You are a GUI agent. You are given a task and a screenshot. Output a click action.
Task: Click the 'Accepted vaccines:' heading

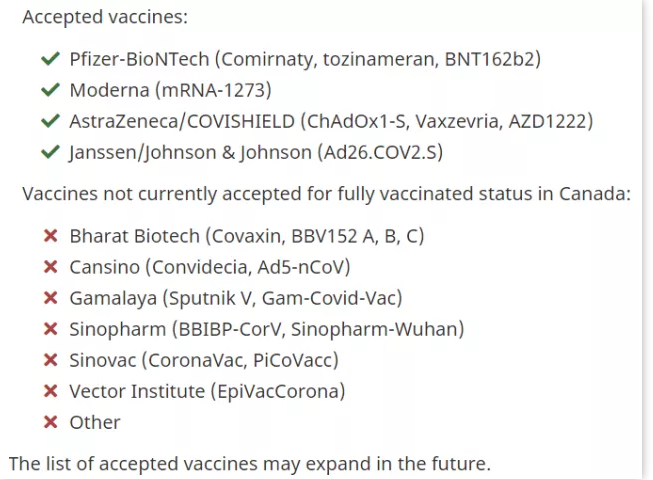[105, 17]
